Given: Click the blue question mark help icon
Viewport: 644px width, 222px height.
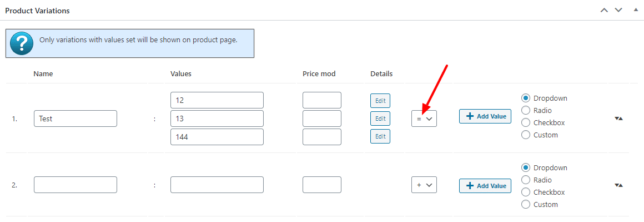Looking at the screenshot, I should [x=21, y=43].
